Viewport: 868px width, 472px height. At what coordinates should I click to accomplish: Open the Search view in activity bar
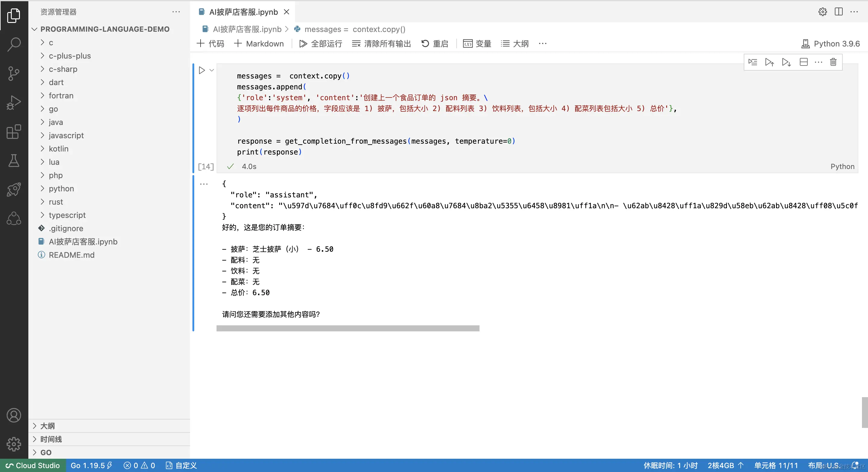[x=14, y=44]
